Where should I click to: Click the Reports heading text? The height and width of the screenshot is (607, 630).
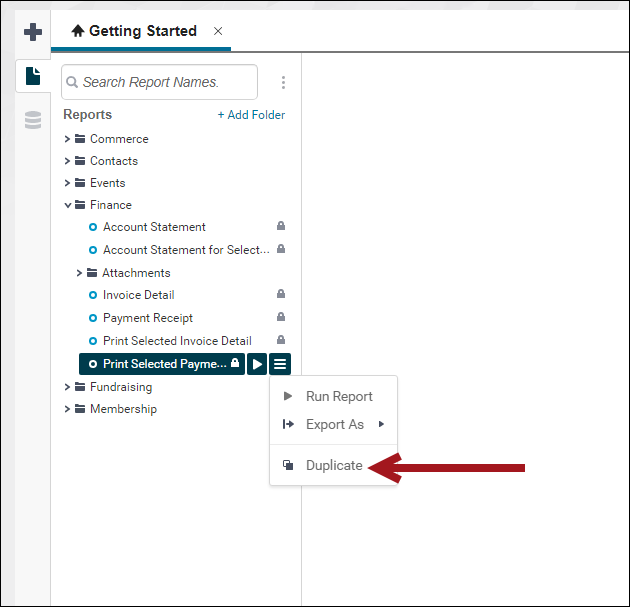pos(88,114)
